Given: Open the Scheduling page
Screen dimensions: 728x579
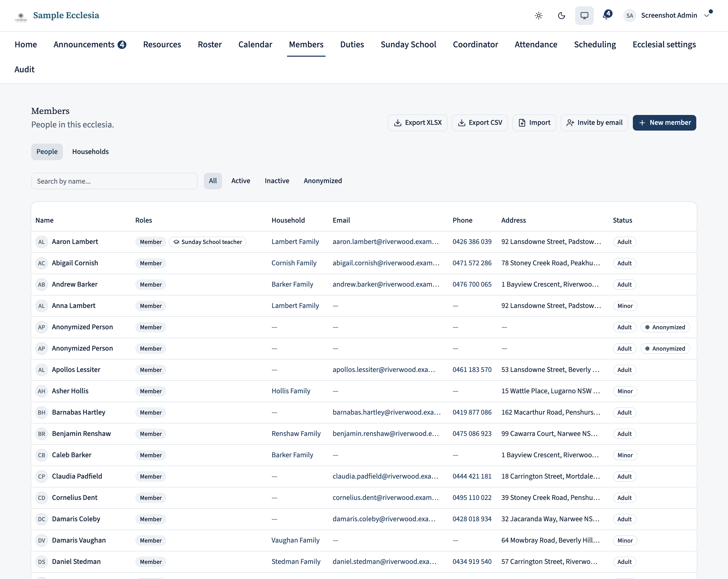Looking at the screenshot, I should [x=595, y=44].
